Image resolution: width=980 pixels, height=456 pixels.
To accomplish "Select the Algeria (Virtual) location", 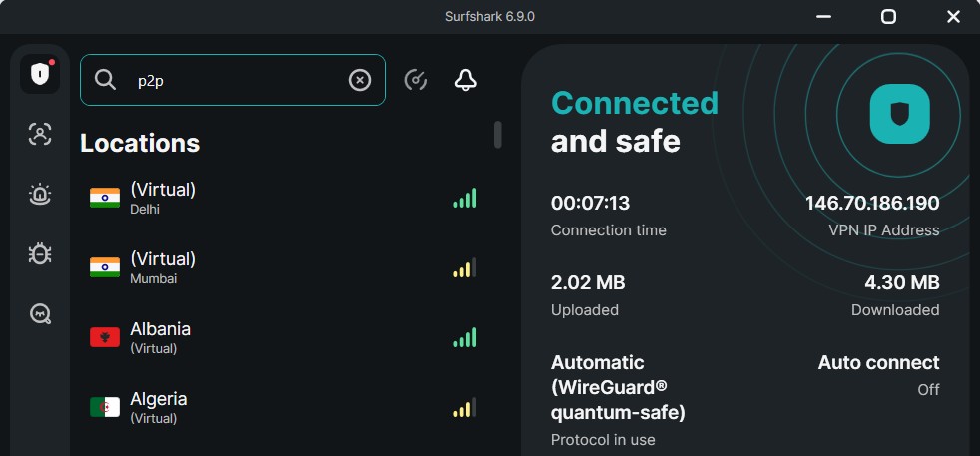I will pos(283,408).
